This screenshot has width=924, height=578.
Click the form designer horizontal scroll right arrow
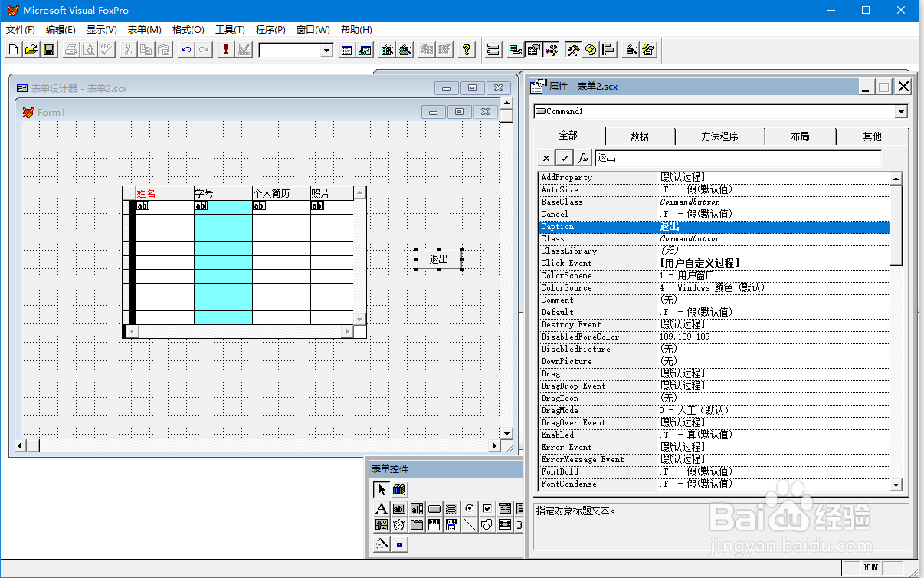point(494,445)
